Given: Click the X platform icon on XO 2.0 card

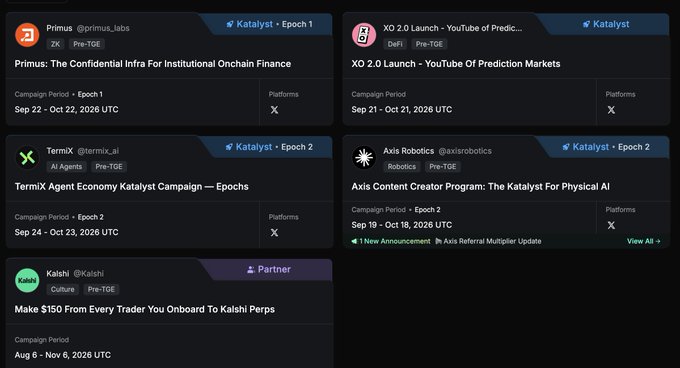Looking at the screenshot, I should click(611, 110).
